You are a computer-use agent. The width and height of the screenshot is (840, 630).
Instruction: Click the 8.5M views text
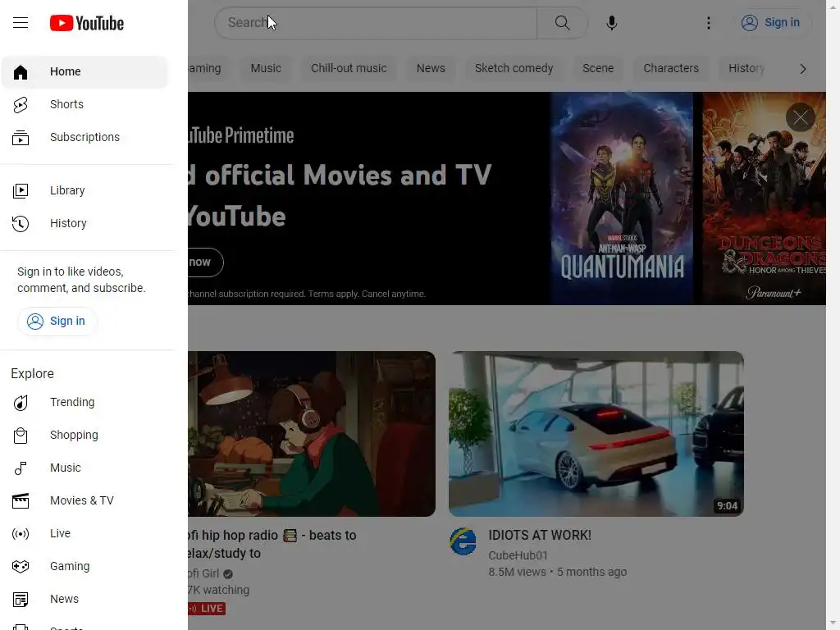[x=517, y=572]
